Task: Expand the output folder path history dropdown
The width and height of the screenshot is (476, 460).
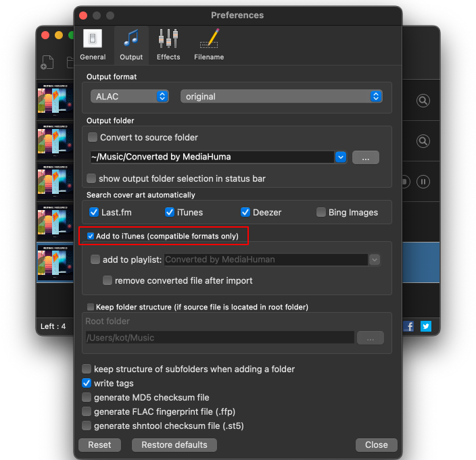Action: pos(341,157)
